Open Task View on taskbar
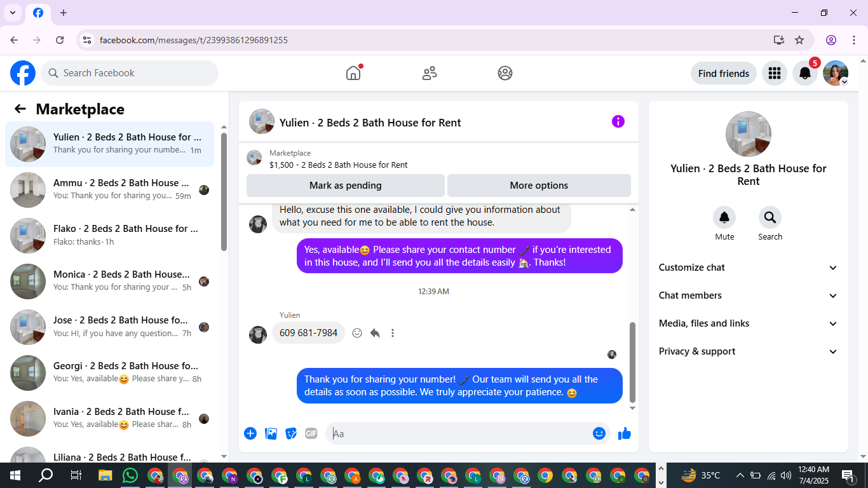868x488 pixels. click(76, 475)
